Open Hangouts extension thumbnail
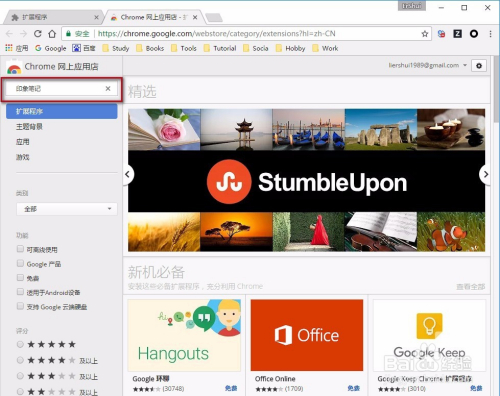Image resolution: width=500 pixels, height=396 pixels. tap(184, 335)
